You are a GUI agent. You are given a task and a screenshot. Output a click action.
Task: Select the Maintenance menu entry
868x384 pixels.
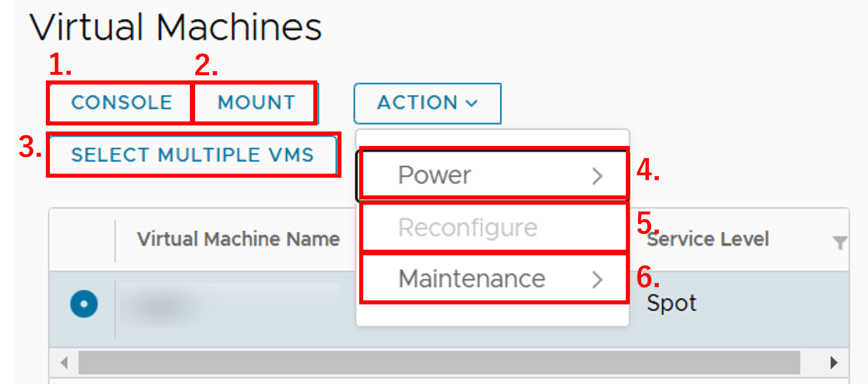471,279
